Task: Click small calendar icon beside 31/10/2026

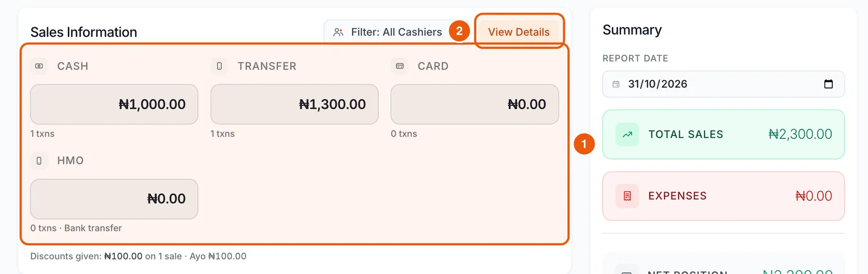Action: click(616, 84)
